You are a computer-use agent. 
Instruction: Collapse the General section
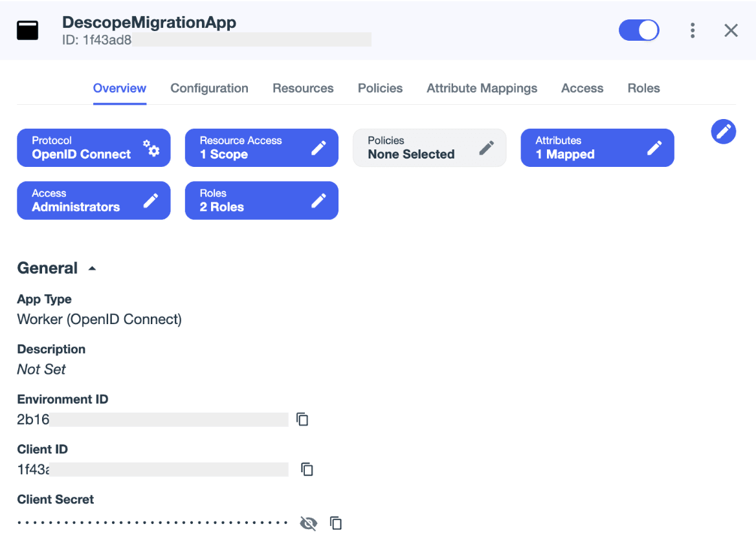click(91, 267)
